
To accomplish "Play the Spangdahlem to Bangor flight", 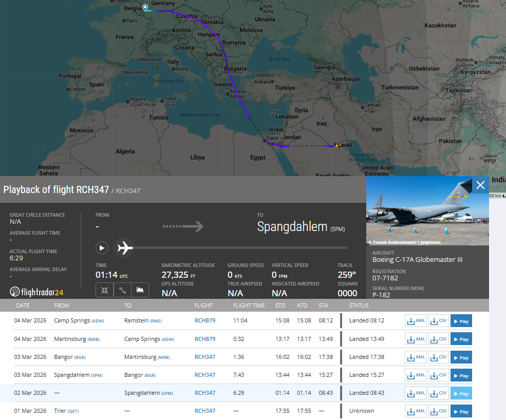I will 461,375.
